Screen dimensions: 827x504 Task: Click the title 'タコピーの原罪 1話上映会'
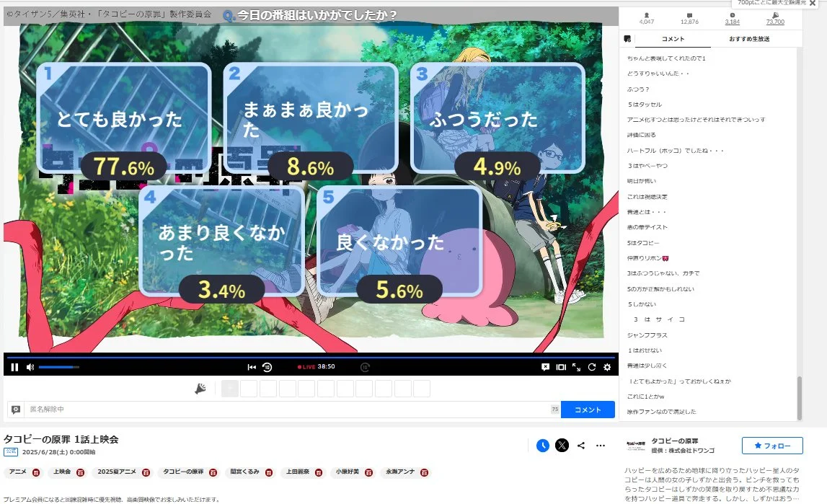pos(61,439)
